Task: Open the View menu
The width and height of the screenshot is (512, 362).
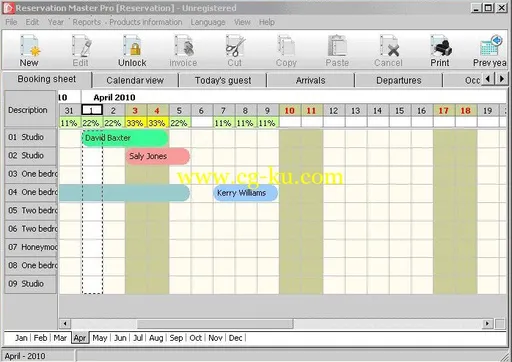Action: click(x=242, y=22)
